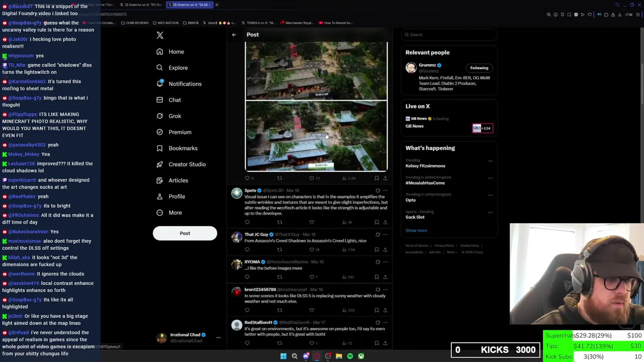Open #MessiahHasCome trending topic
The image size is (644, 362).
point(425,183)
